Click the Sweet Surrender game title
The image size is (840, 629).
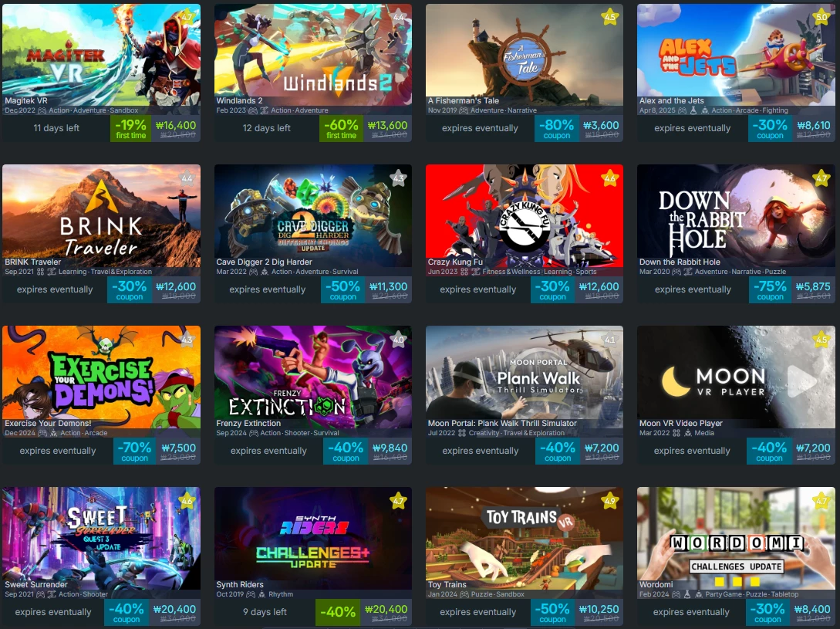[36, 584]
